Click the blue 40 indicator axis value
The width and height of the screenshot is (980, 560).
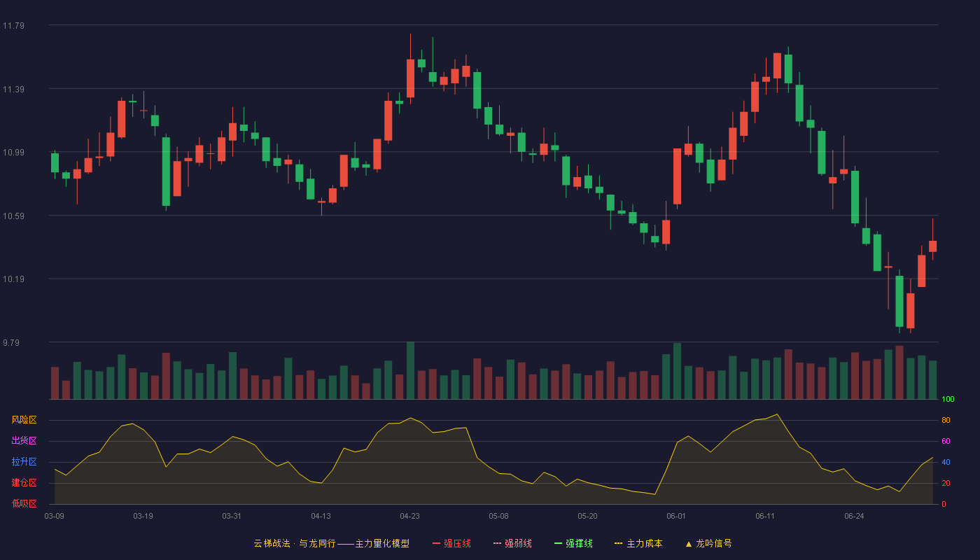point(946,462)
